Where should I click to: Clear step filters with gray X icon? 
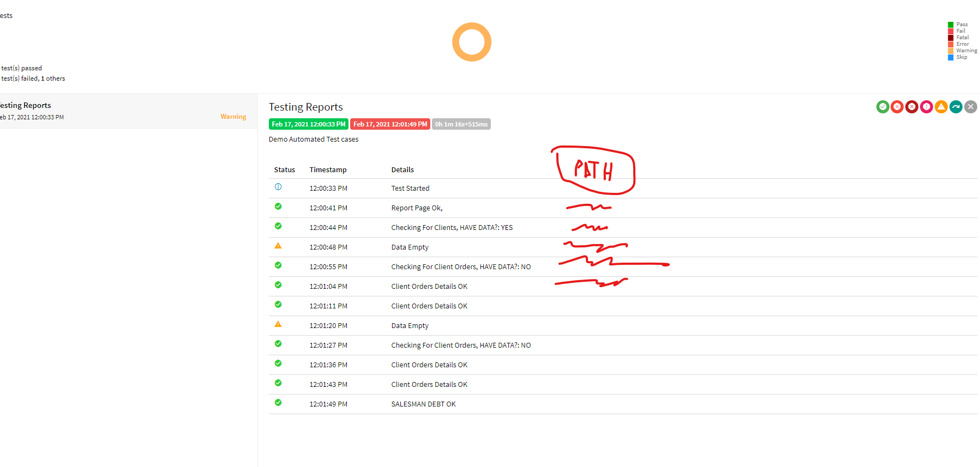[971, 107]
